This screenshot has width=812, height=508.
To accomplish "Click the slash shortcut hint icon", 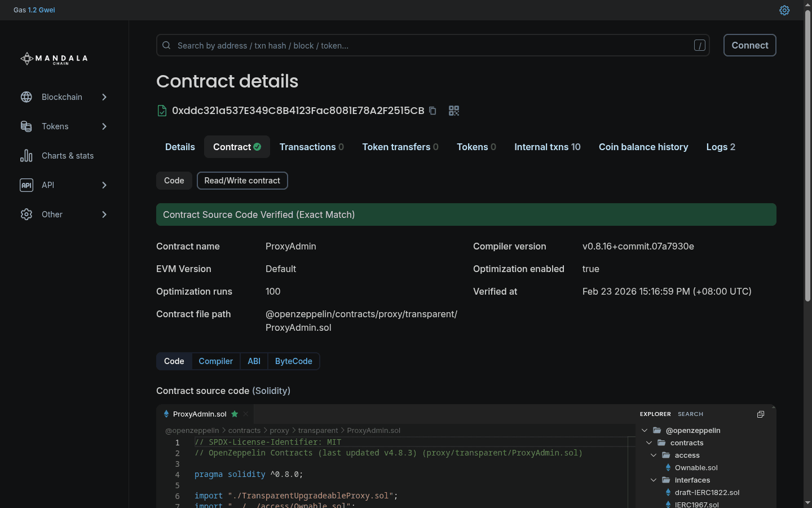I will 700,46.
